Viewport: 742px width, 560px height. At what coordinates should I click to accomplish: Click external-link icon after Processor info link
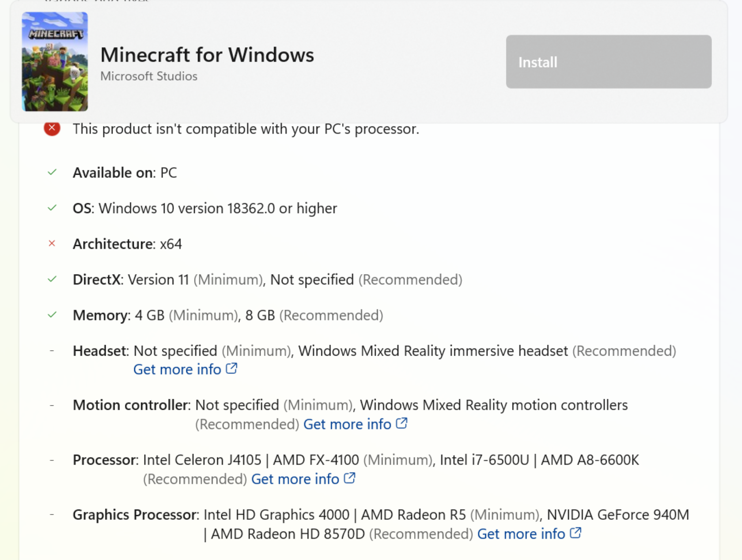(350, 478)
